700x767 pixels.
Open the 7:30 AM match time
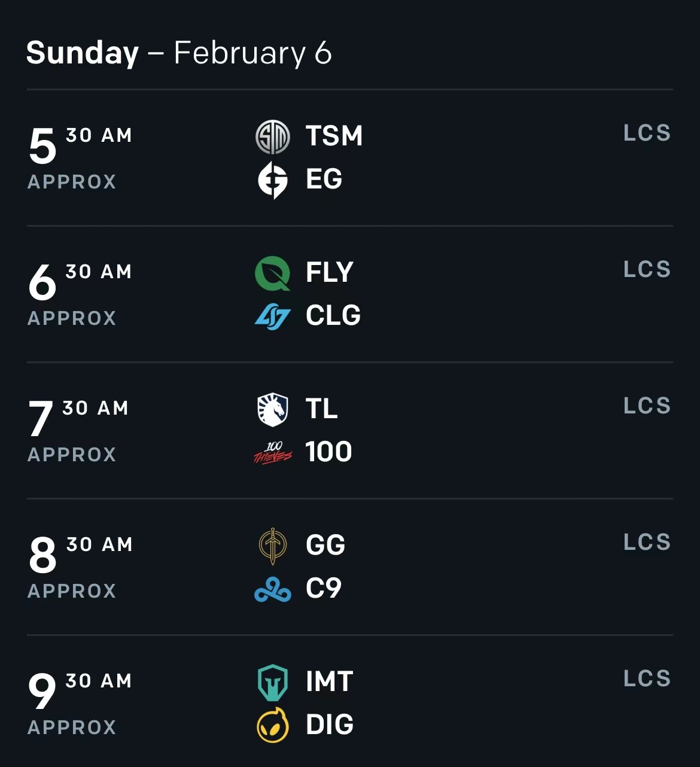coord(78,418)
